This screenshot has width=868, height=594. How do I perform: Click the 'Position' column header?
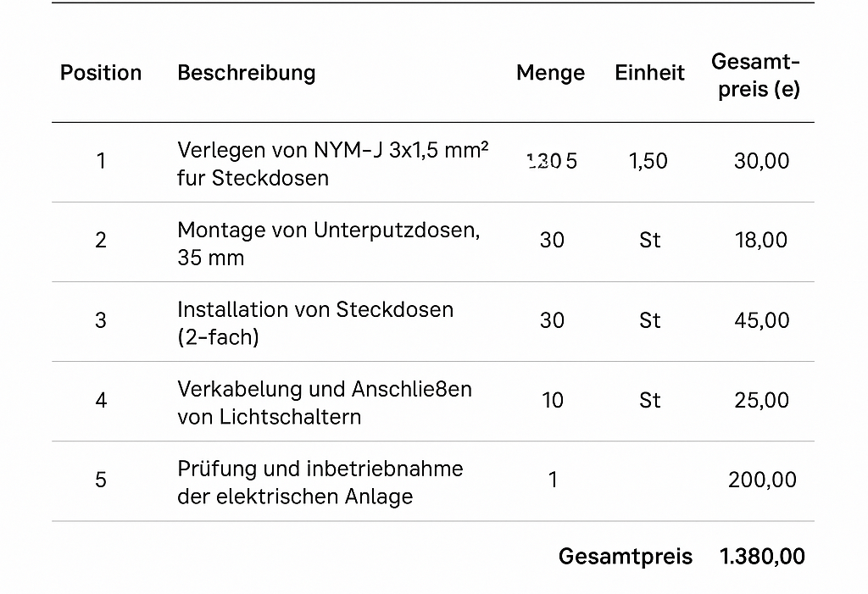101,73
